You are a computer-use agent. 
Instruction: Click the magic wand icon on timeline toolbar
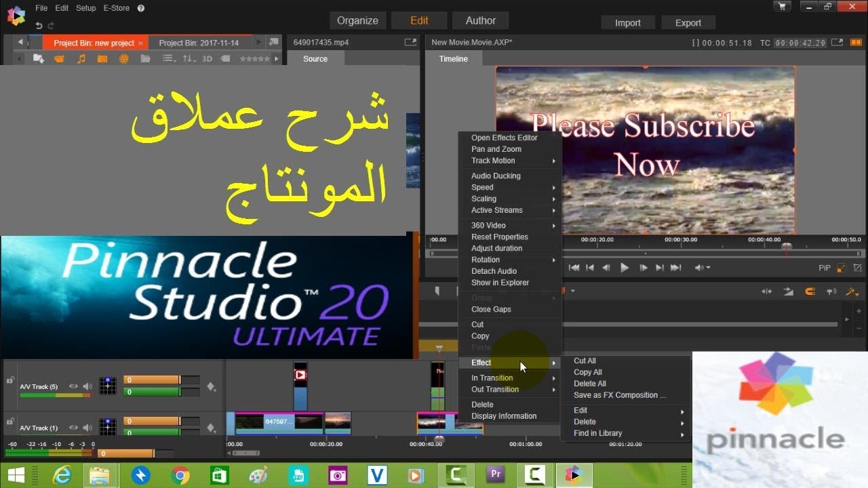(x=853, y=291)
